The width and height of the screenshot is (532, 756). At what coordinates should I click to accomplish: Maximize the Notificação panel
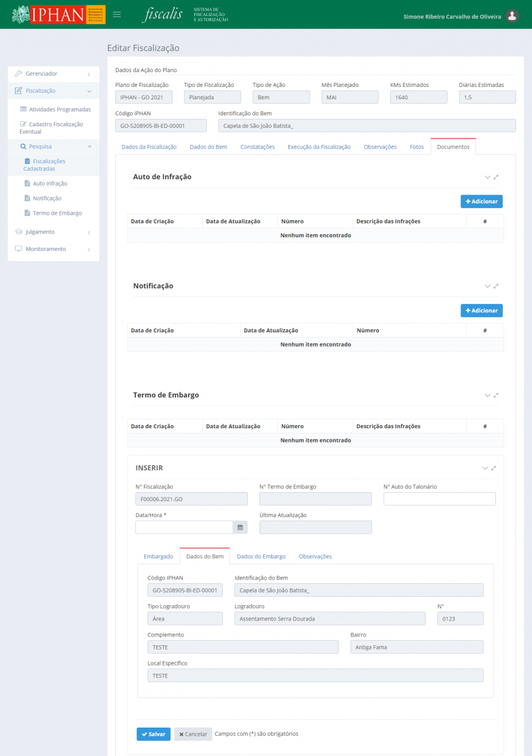[496, 286]
